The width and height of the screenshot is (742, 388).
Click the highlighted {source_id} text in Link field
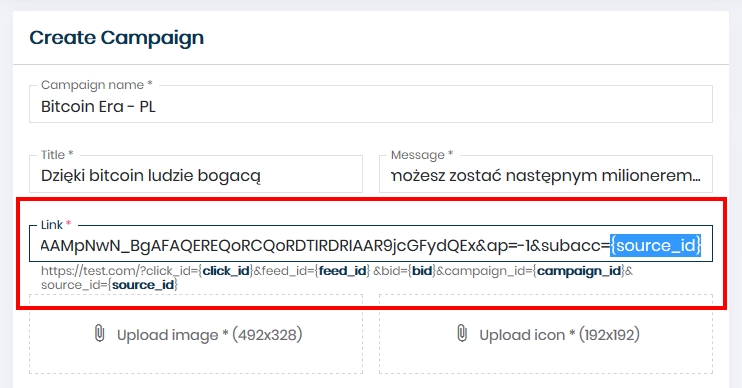655,246
